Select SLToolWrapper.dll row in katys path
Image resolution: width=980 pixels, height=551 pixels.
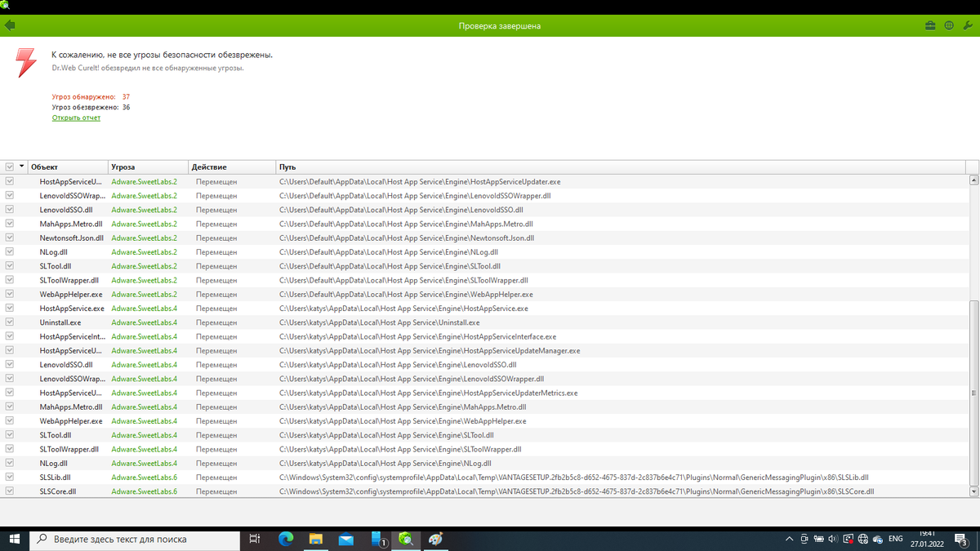[486, 449]
